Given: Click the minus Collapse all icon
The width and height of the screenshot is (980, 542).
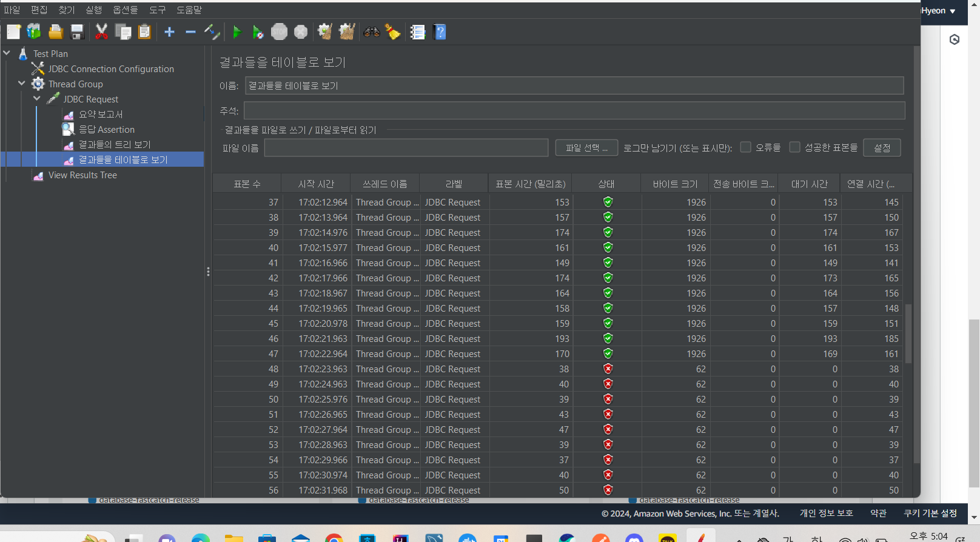Looking at the screenshot, I should (x=190, y=32).
